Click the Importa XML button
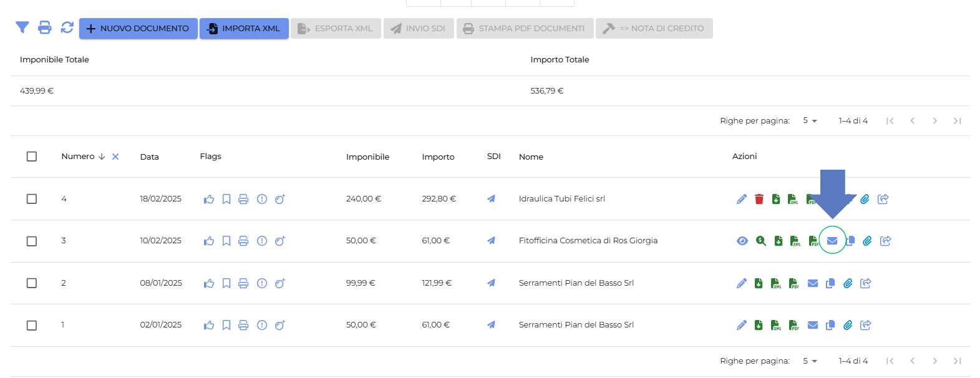Viewport: 980px width, 378px height. pyautogui.click(x=244, y=28)
